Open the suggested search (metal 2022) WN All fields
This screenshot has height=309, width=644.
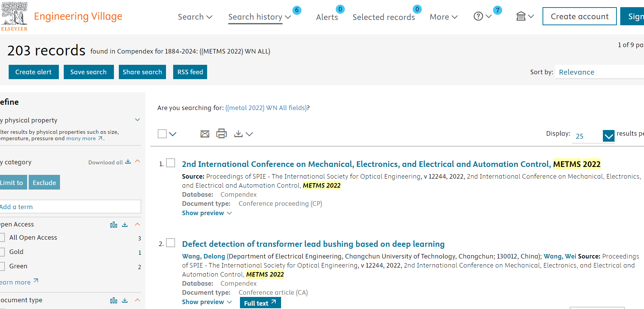point(266,108)
